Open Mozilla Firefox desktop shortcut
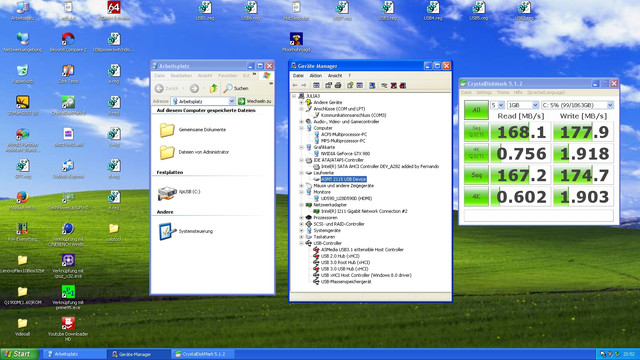Image resolution: width=640 pixels, height=360 pixels. tap(22, 200)
